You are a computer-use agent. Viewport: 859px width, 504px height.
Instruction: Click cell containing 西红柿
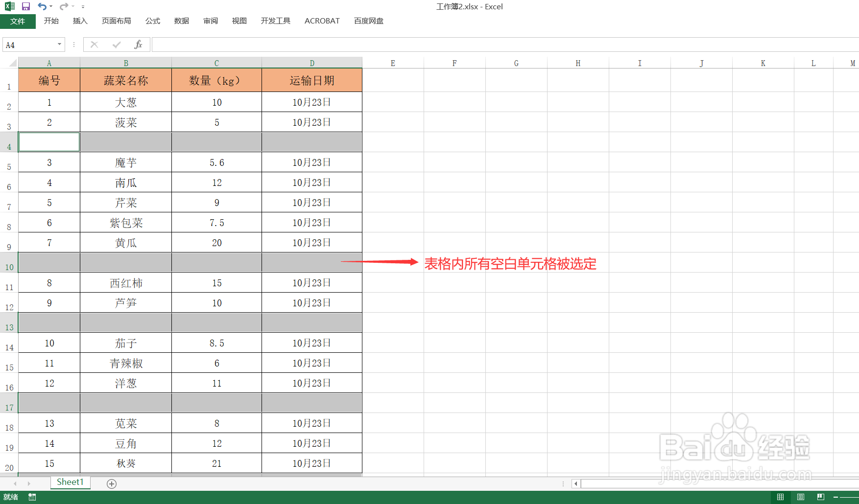[x=126, y=283]
